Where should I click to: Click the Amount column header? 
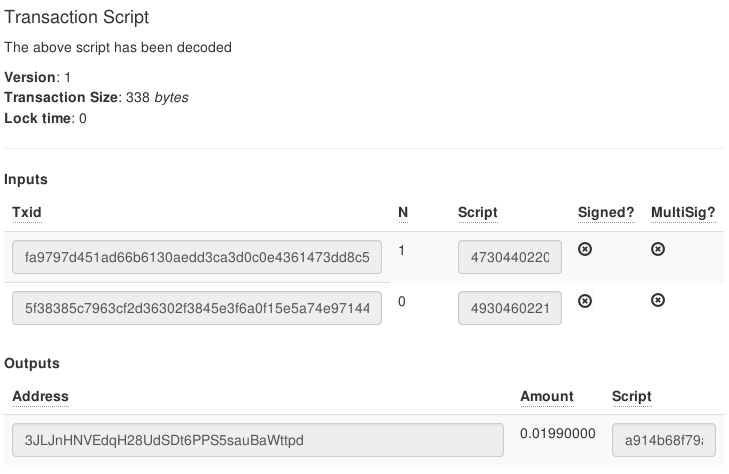click(x=547, y=397)
